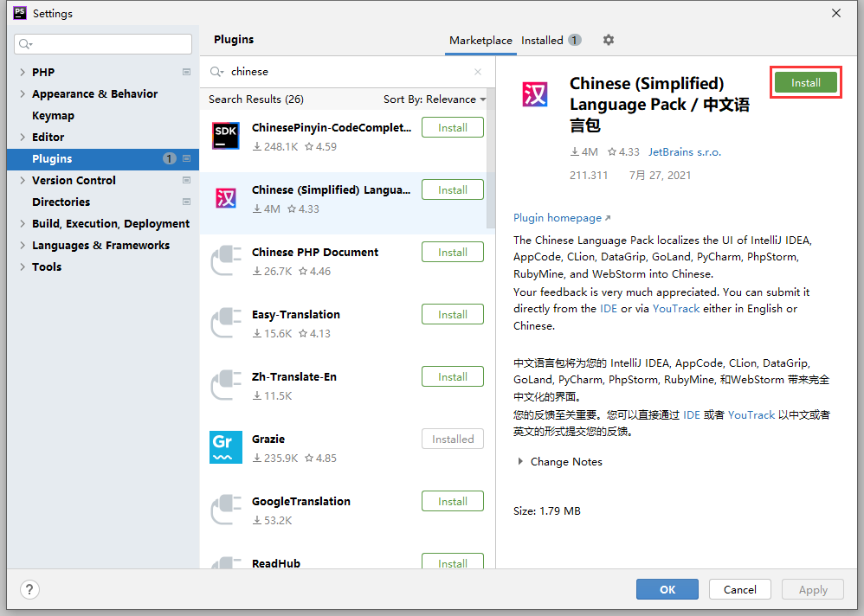864x616 pixels.
Task: Select Plugins in settings tree
Action: click(x=103, y=158)
